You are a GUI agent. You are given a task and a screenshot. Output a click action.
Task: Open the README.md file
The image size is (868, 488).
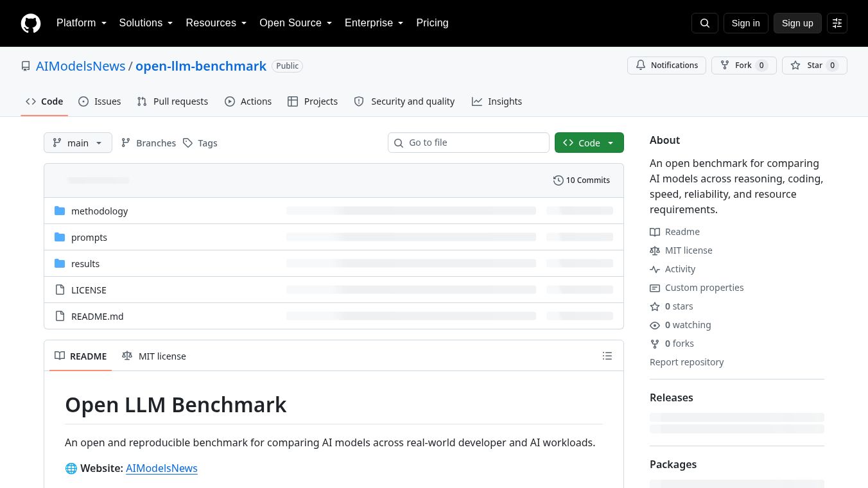[x=97, y=316]
